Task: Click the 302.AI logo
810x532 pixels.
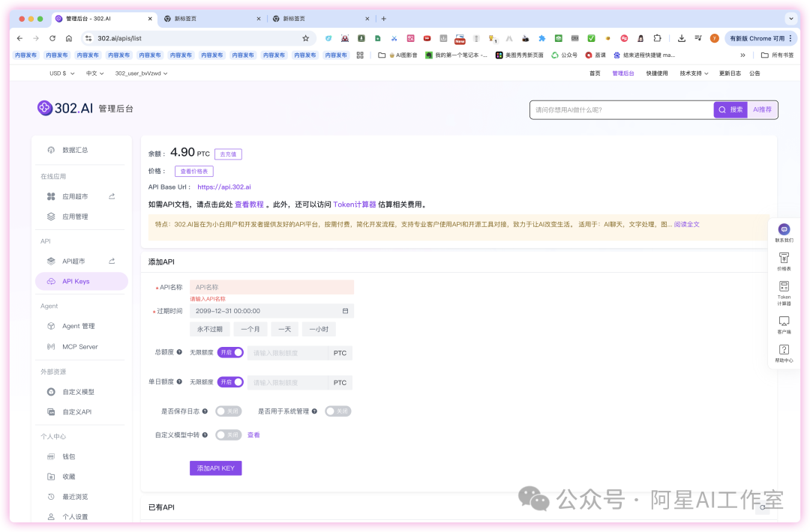Action: [65, 109]
